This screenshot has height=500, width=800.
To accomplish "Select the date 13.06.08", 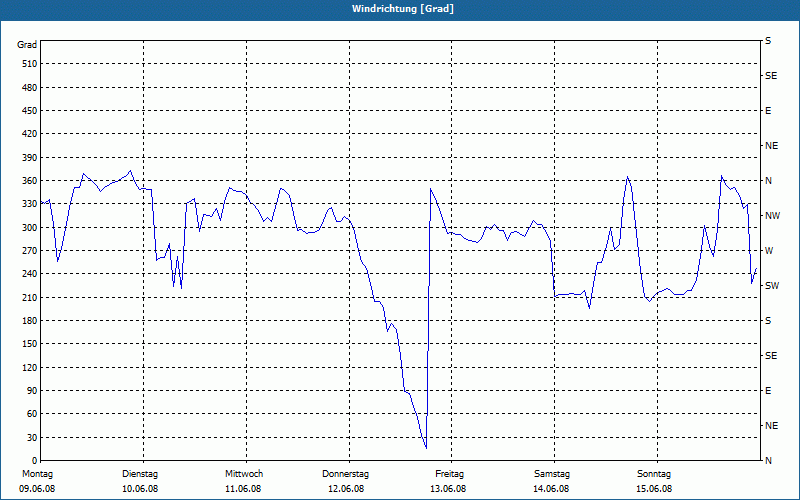I will (x=448, y=489).
